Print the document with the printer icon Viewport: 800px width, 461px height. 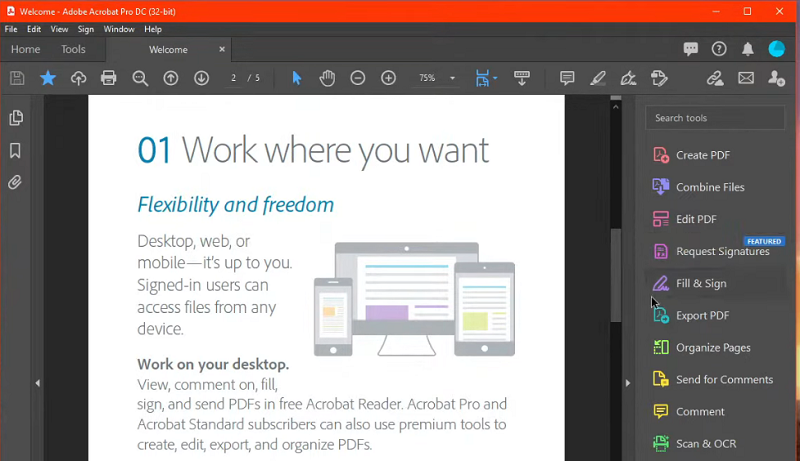tap(109, 78)
